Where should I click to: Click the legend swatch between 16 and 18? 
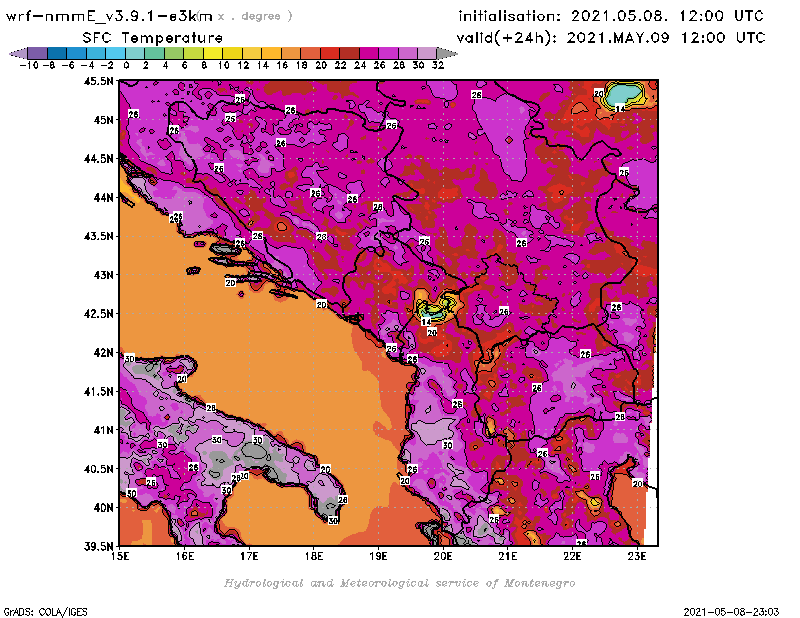290,53
